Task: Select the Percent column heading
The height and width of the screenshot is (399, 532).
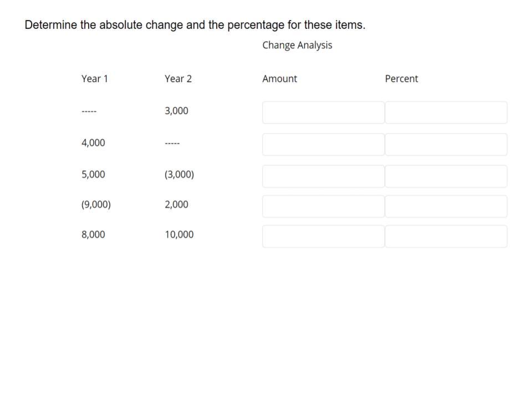Action: click(401, 79)
